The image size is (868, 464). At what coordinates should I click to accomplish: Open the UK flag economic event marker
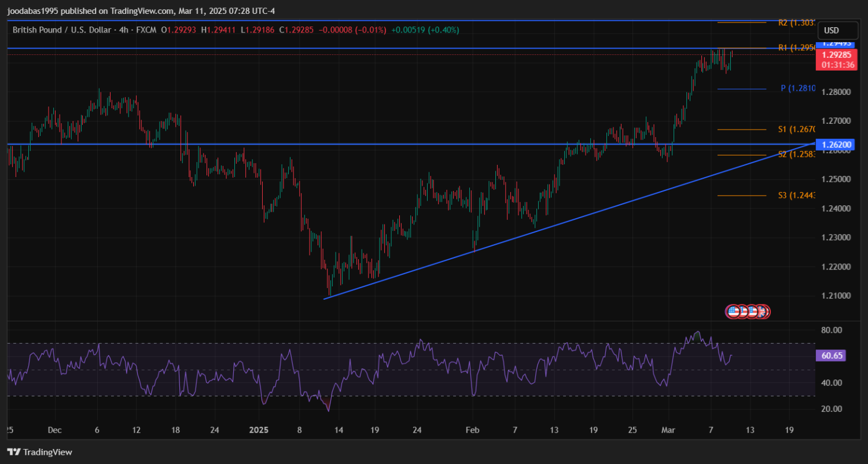(763, 312)
